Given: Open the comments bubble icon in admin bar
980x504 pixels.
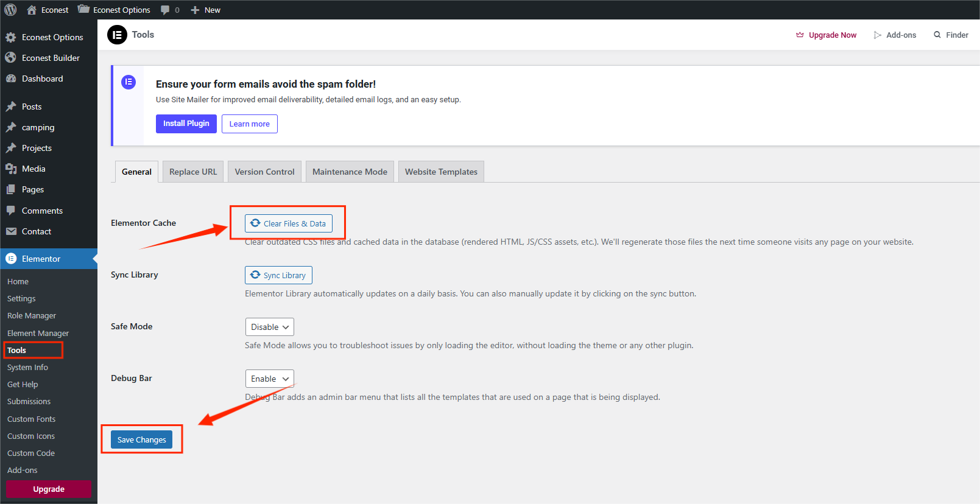Looking at the screenshot, I should [x=165, y=10].
